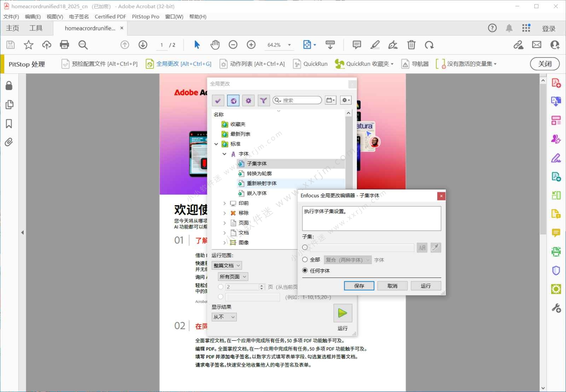Click the 关闭 button in PitStop bar
This screenshot has height=392, width=566.
click(x=545, y=64)
